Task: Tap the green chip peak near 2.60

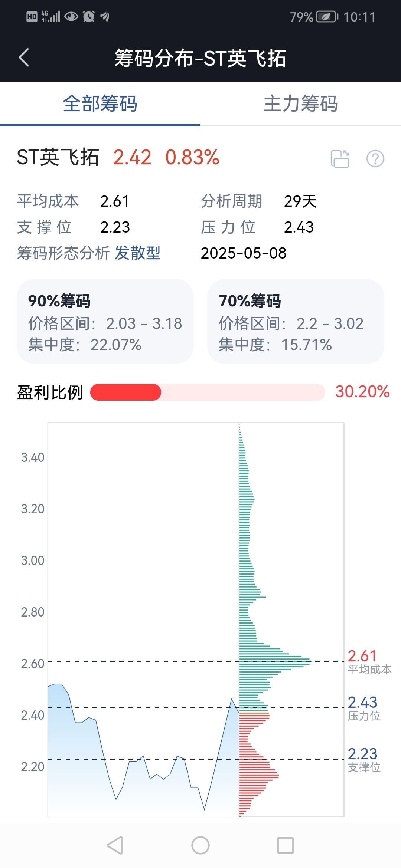Action: 275,661
